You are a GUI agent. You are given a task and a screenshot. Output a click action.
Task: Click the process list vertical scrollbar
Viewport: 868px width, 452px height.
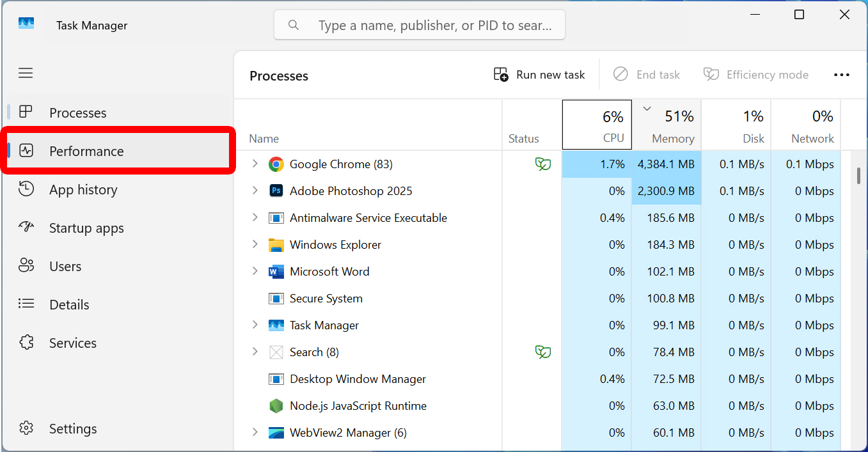click(x=858, y=176)
